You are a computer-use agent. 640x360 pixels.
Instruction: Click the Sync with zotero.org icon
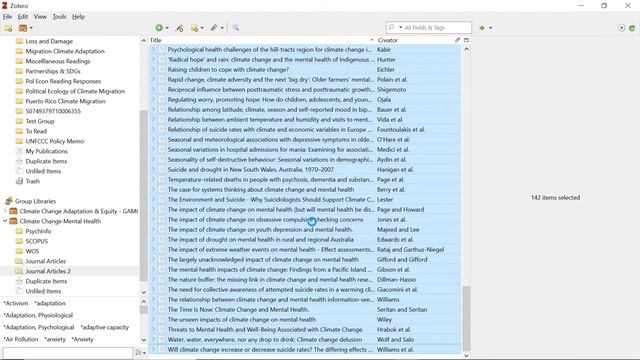(632, 28)
